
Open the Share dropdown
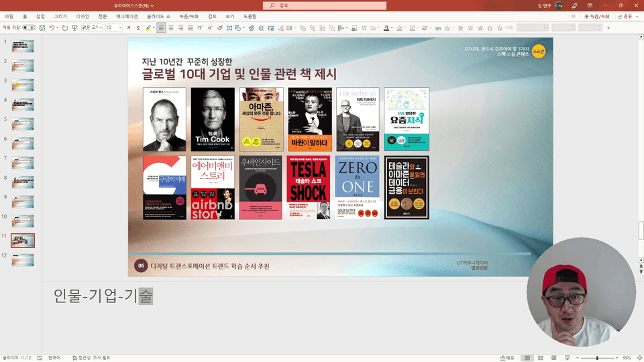click(x=638, y=16)
